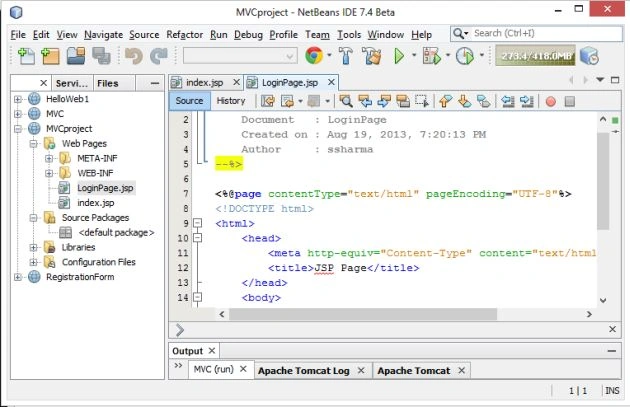This screenshot has height=407, width=630.
Task: Open LoginPage.jsp in the project tree
Action: click(x=105, y=188)
